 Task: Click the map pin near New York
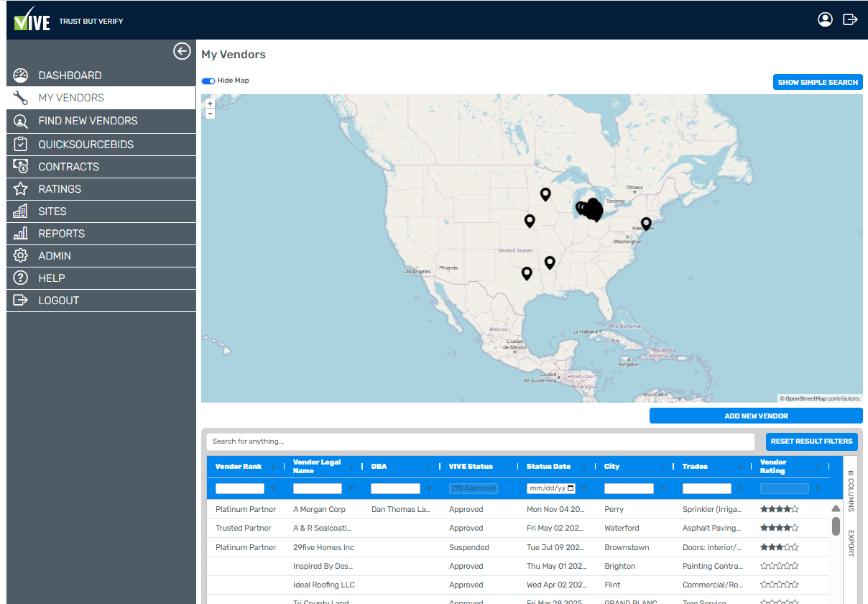[646, 224]
